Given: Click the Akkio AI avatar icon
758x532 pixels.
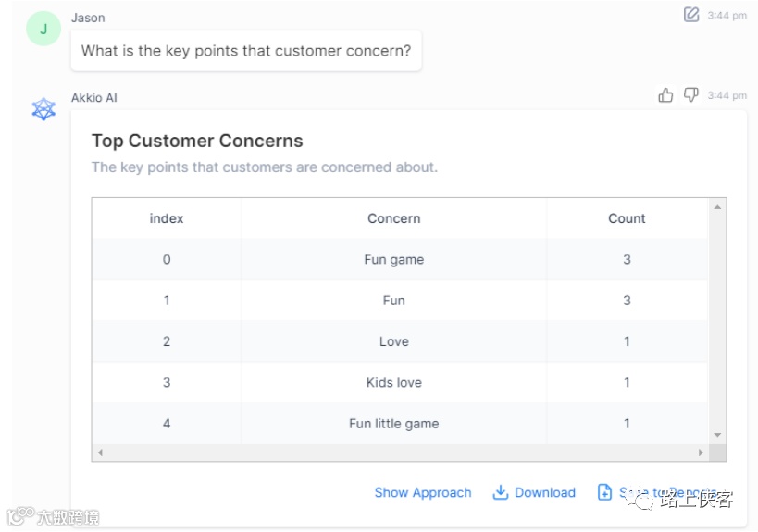Looking at the screenshot, I should [43, 109].
